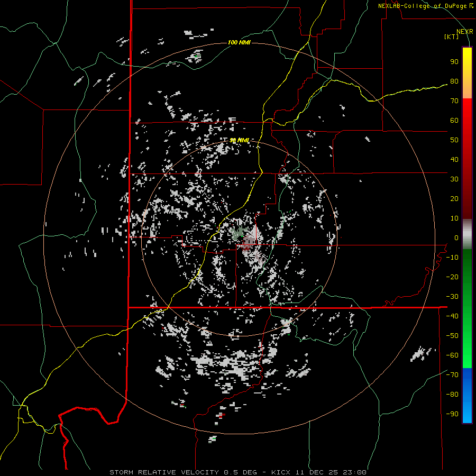Click the 11 DEC 25 date text

point(317,472)
